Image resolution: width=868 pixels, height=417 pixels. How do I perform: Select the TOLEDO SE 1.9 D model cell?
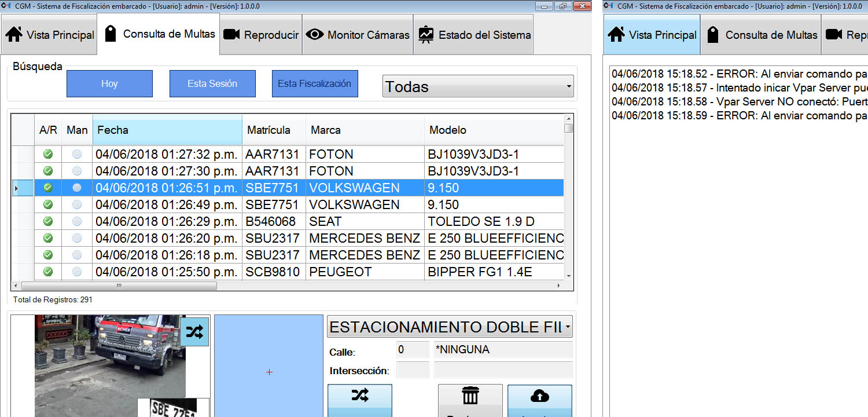tap(494, 221)
